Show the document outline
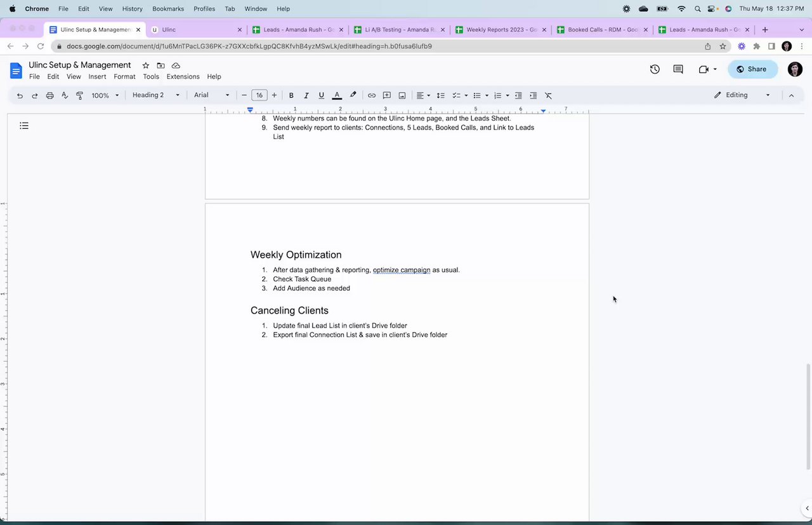The image size is (812, 525). [x=24, y=126]
